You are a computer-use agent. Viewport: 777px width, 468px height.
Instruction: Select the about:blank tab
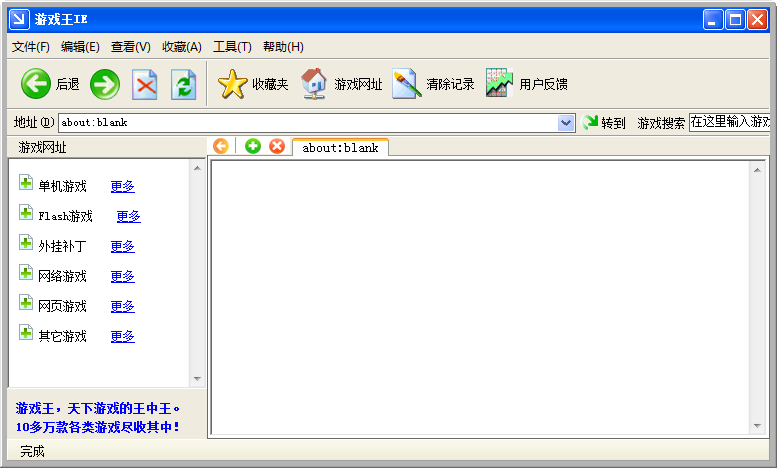click(x=340, y=148)
